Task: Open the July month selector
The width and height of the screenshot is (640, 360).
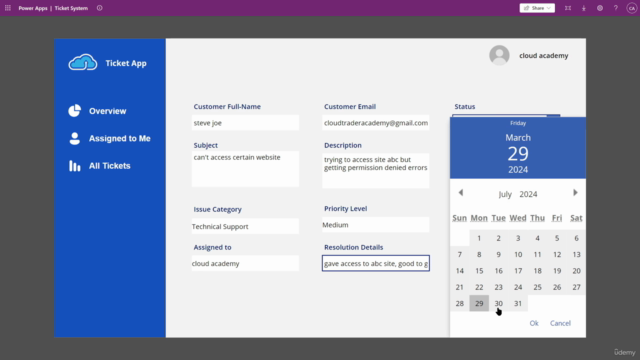Action: (505, 194)
